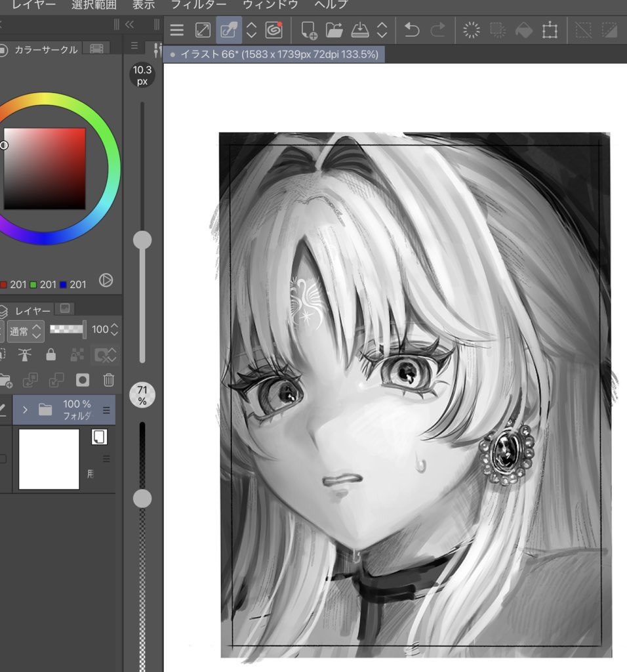
Task: Add a layer mask to the current layer
Action: (83, 379)
